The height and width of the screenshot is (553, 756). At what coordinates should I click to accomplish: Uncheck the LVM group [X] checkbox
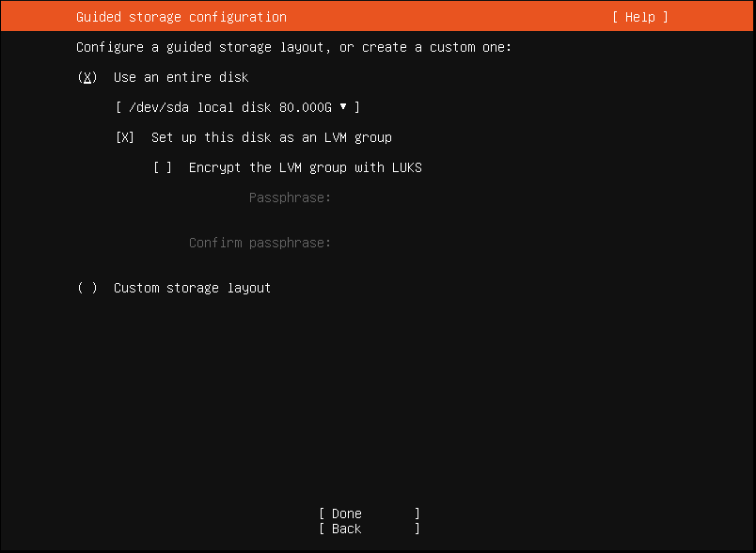125,137
